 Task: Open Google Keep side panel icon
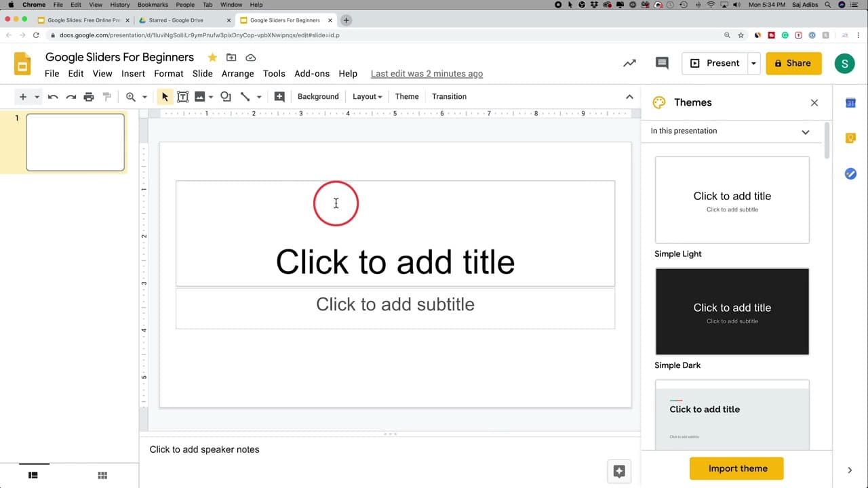850,138
